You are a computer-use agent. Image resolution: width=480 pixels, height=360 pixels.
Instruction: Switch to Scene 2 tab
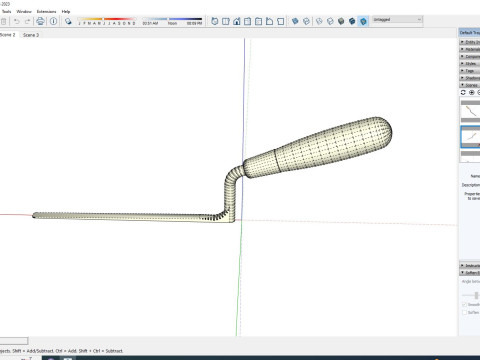click(8, 35)
